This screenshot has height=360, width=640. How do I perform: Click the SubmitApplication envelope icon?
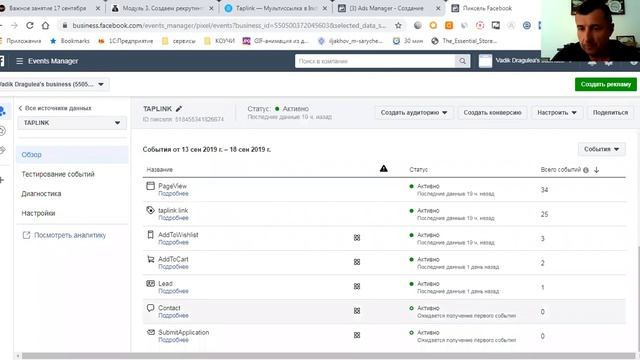[151, 332]
